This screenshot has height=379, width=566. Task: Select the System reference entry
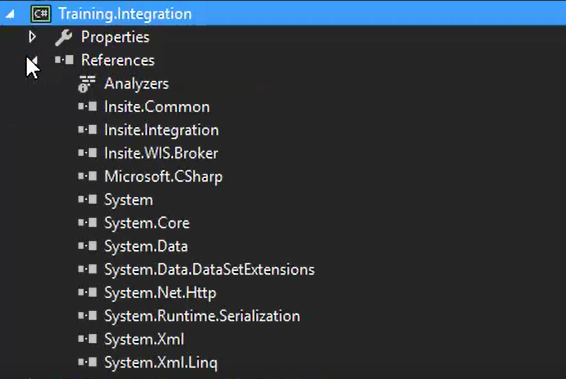click(x=129, y=200)
